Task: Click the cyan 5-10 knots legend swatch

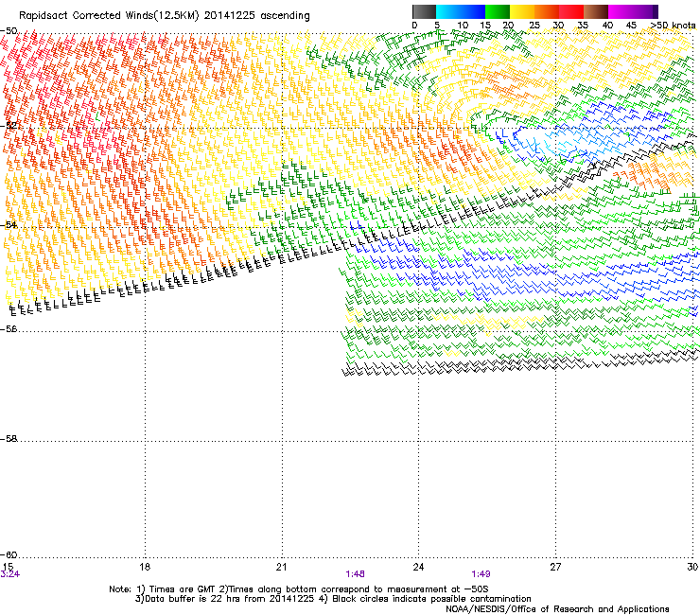Action: 448,11
